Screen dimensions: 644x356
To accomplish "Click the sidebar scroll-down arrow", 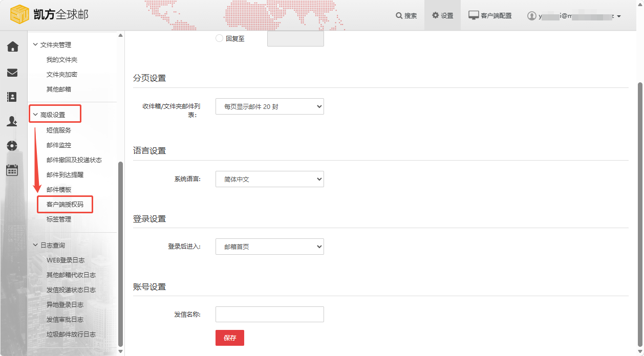I will click(x=121, y=352).
